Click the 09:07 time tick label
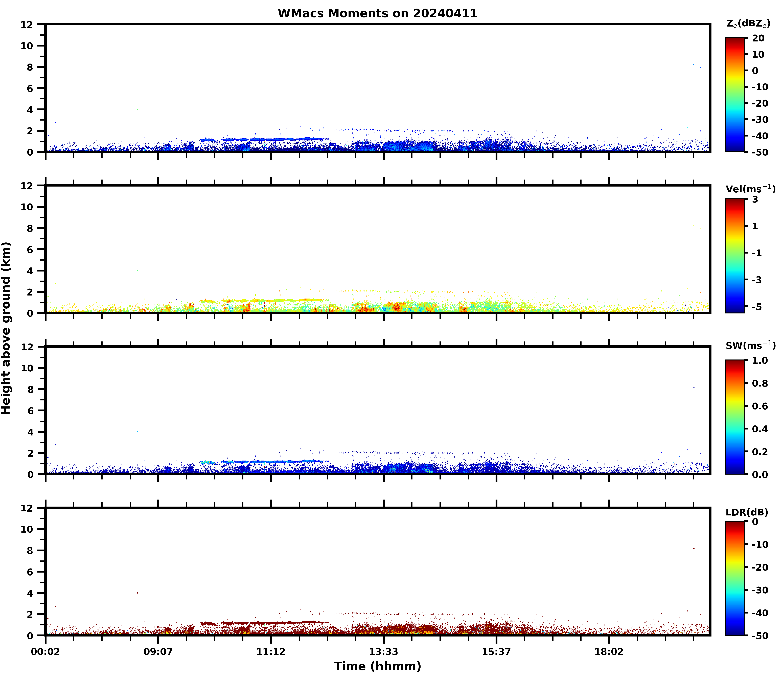The width and height of the screenshot is (784, 681). click(158, 652)
